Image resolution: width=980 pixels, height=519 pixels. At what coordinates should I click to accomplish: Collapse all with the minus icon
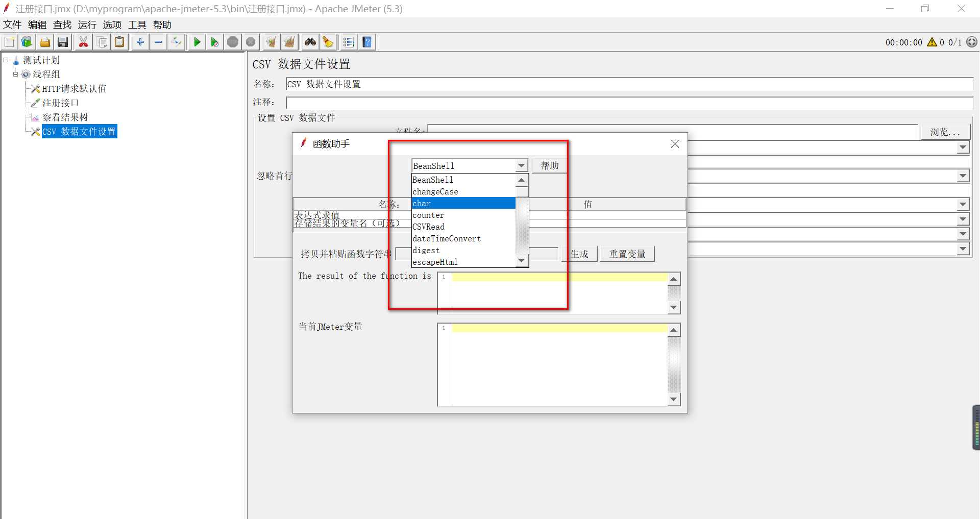coord(158,42)
